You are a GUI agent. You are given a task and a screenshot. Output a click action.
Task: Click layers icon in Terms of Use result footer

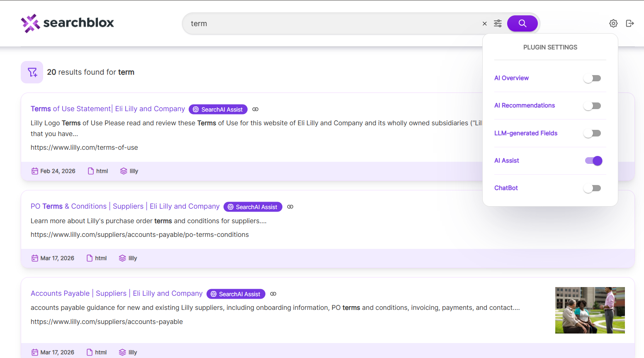(124, 171)
